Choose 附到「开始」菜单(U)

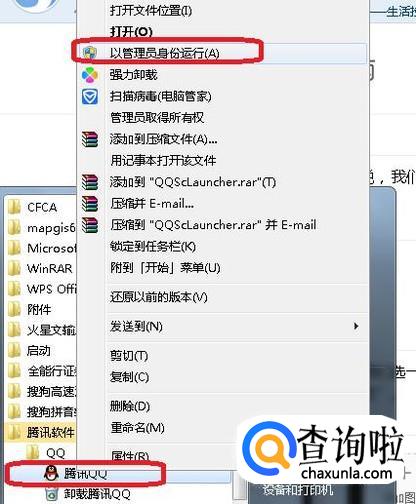coord(165,268)
